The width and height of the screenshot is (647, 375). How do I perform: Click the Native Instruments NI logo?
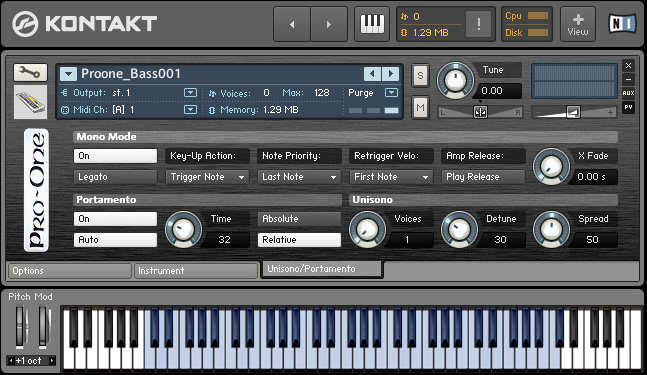point(622,24)
